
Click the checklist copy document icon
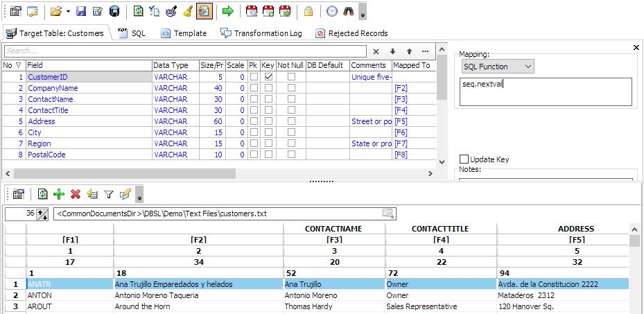(x=155, y=12)
